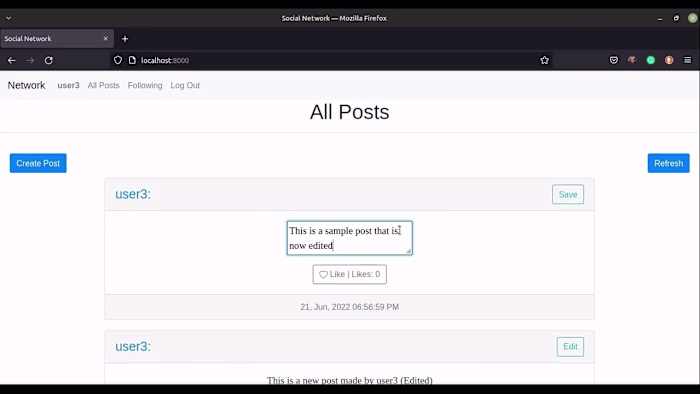Open the Following nav link
This screenshot has height=394, width=700.
click(x=145, y=85)
